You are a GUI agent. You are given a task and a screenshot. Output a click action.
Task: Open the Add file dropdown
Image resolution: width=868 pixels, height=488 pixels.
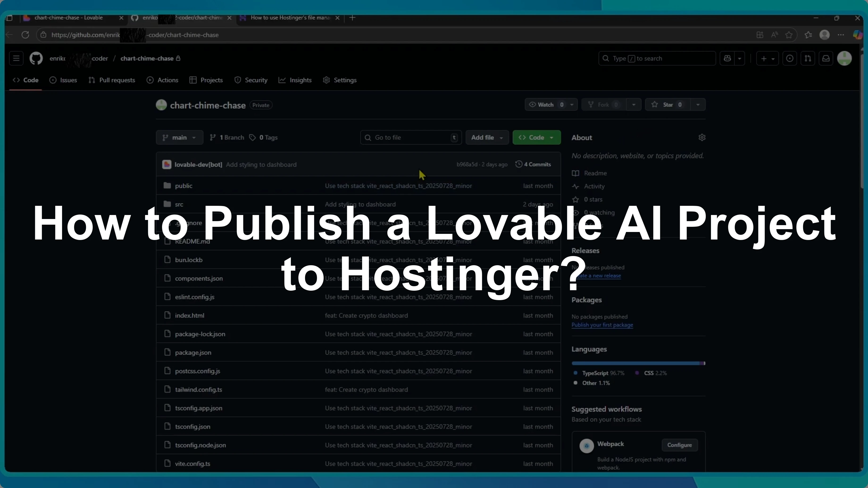487,137
